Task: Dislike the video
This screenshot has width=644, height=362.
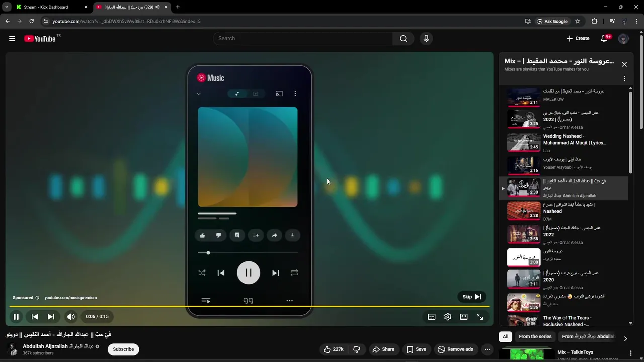Action: (x=357, y=349)
